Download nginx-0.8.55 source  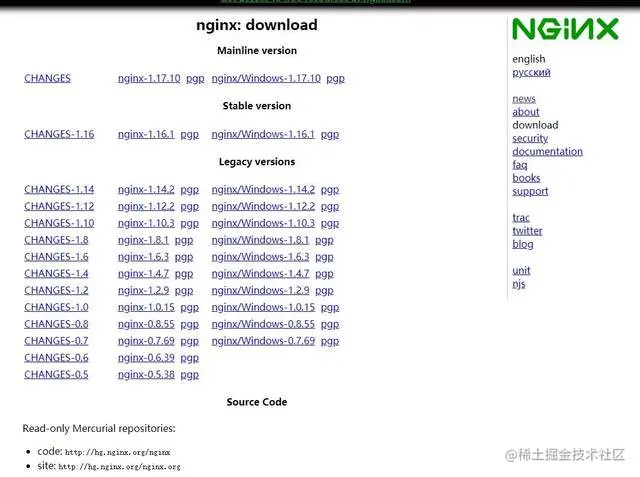tap(146, 324)
